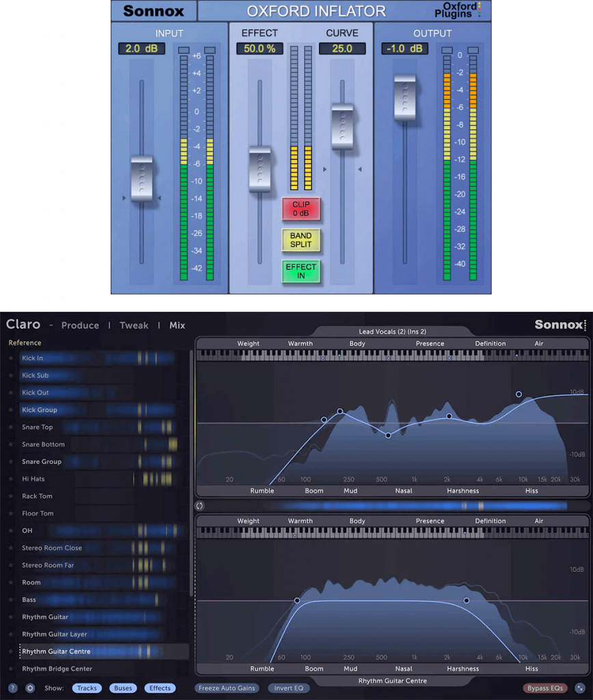Open the help question mark icon
Image resolution: width=593 pixels, height=700 pixels.
coord(13,688)
